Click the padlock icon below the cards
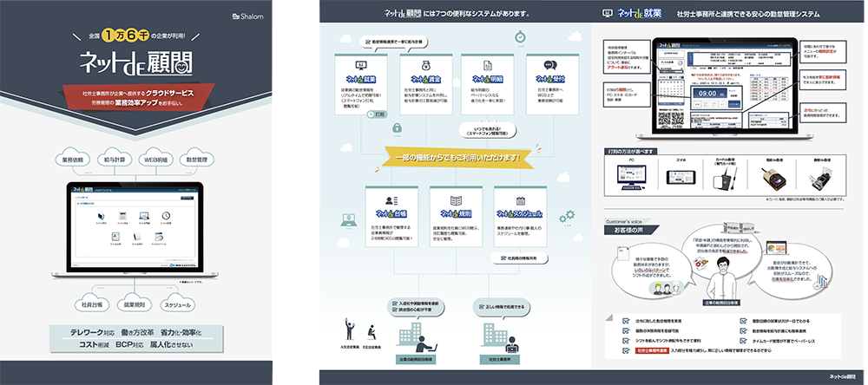Viewport: 868px width, 385px height. [397, 128]
